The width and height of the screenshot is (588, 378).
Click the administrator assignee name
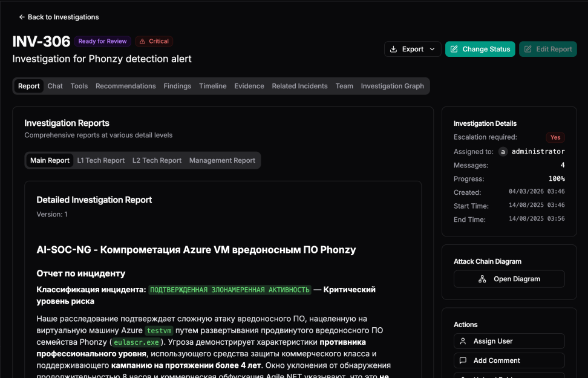click(538, 151)
